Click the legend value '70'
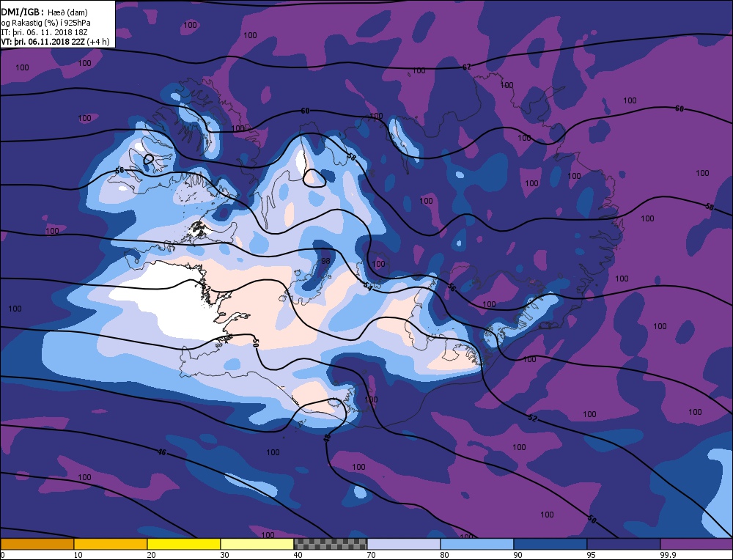This screenshot has height=560, width=733. (x=371, y=555)
